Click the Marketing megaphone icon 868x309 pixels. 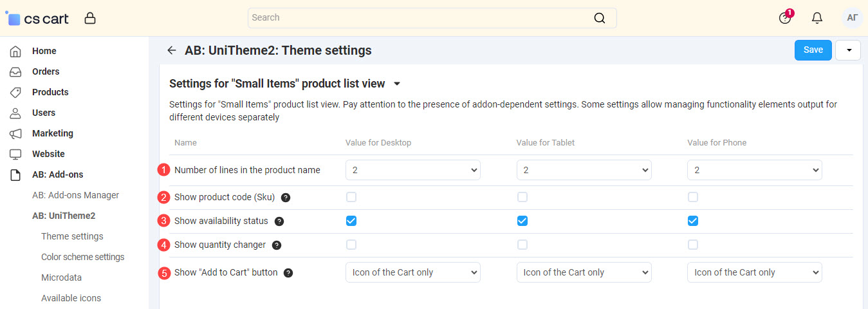click(x=15, y=133)
